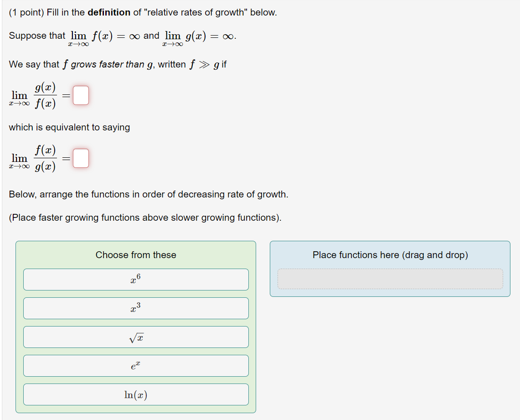
Task: Click the first limit answer box
Action: [x=81, y=95]
